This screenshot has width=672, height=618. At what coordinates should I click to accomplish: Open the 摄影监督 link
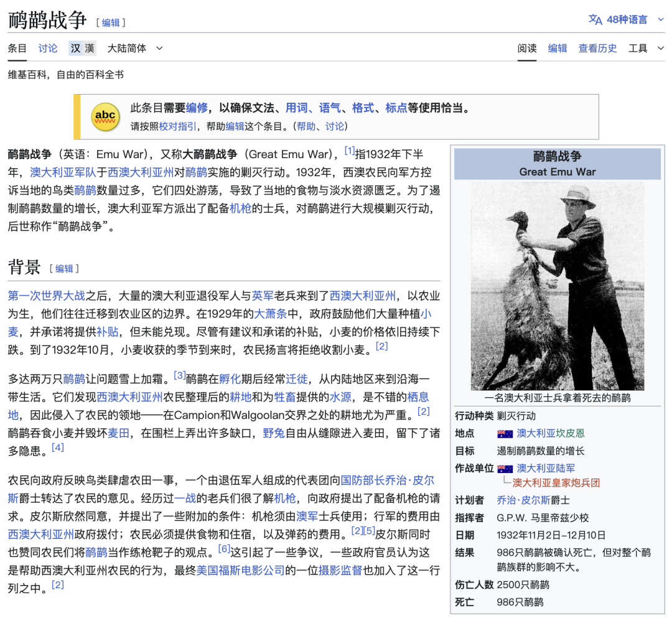340,570
